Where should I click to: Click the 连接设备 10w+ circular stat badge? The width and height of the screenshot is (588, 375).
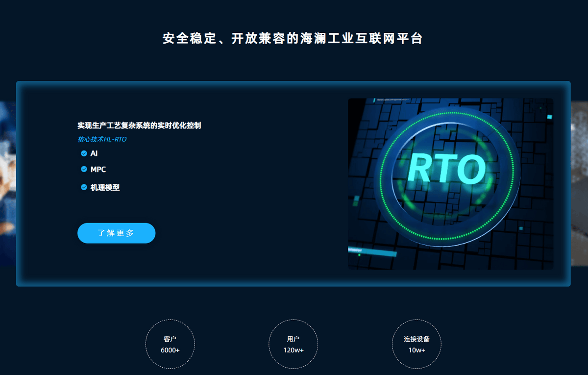click(x=416, y=344)
